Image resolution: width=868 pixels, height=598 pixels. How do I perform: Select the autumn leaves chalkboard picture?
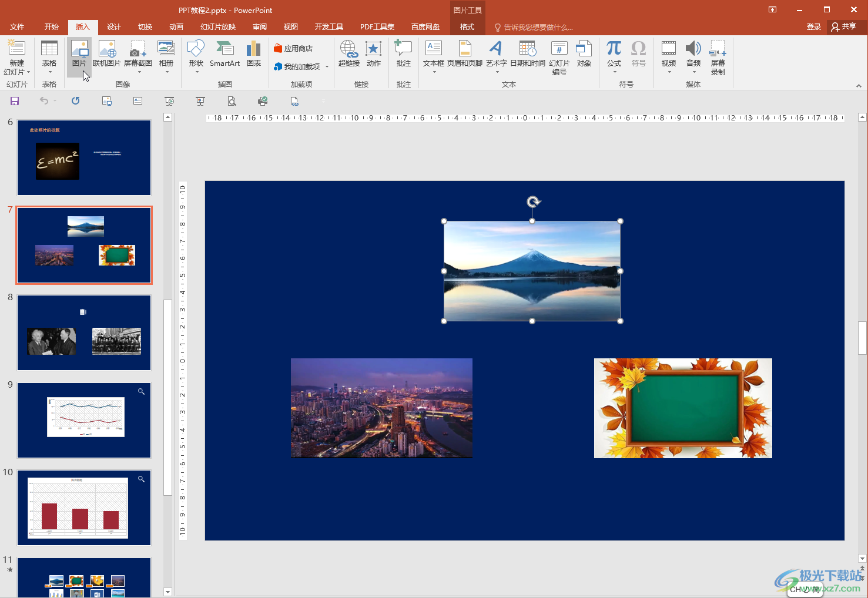click(x=683, y=408)
